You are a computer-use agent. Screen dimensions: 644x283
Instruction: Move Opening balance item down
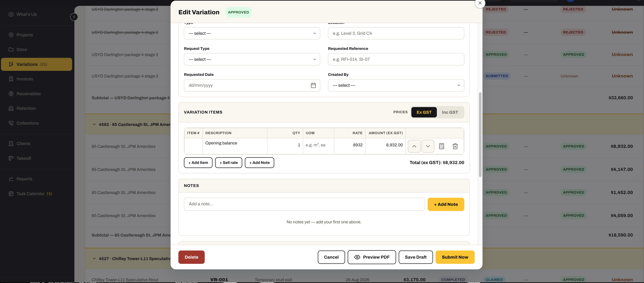click(x=428, y=146)
